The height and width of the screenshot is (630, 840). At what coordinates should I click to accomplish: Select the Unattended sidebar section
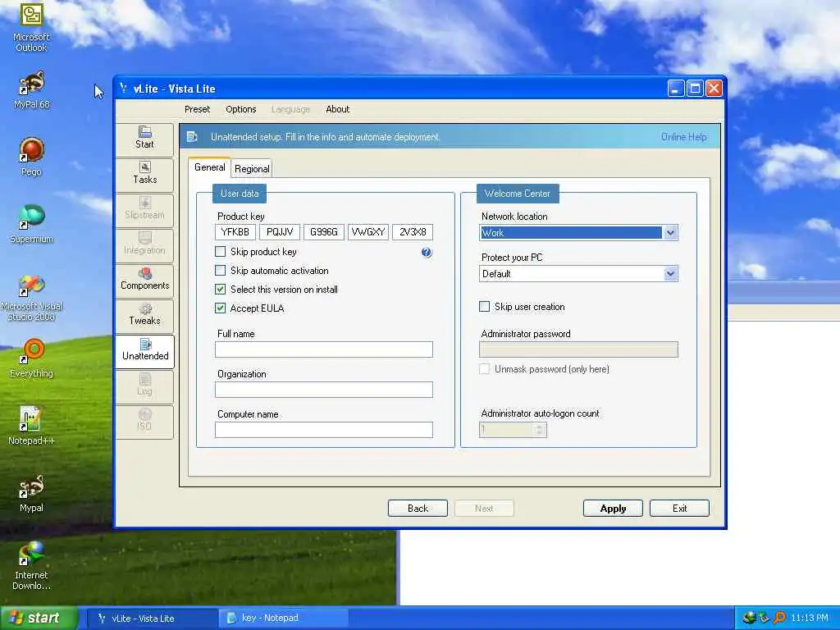point(144,350)
